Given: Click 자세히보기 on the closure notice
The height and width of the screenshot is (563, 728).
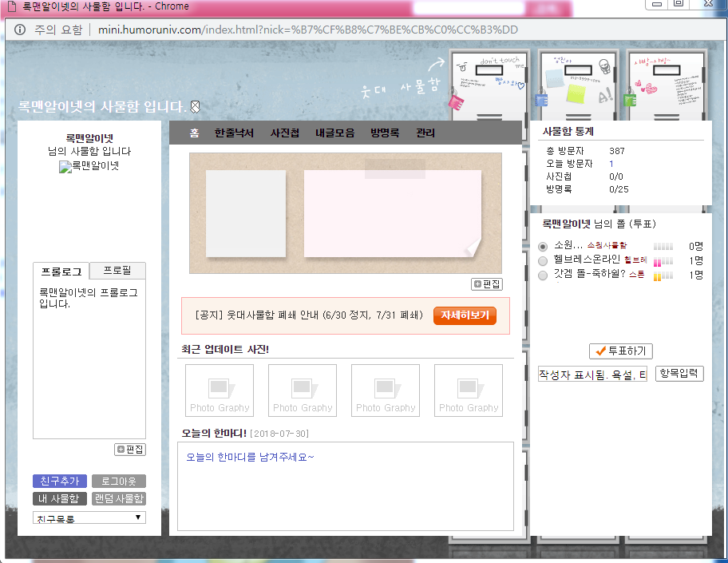Looking at the screenshot, I should click(x=465, y=315).
